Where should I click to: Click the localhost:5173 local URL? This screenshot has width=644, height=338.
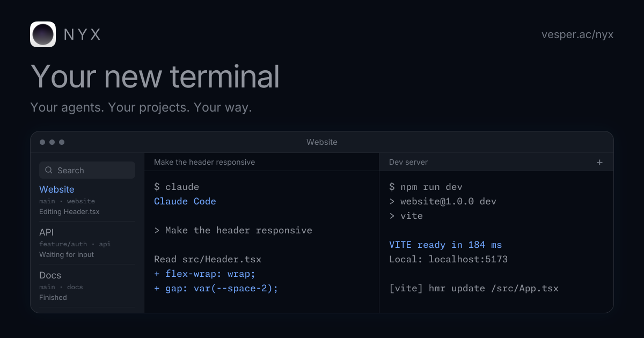(x=468, y=260)
